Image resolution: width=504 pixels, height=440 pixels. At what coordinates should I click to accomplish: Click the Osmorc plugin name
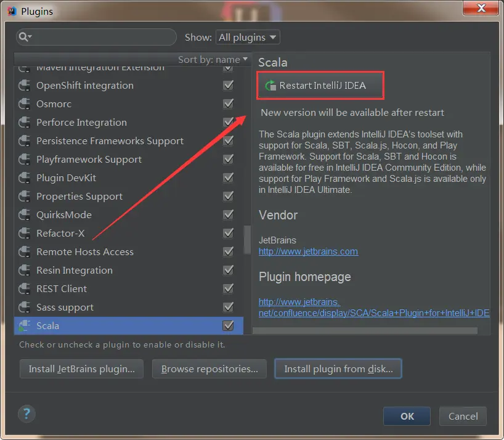(54, 104)
